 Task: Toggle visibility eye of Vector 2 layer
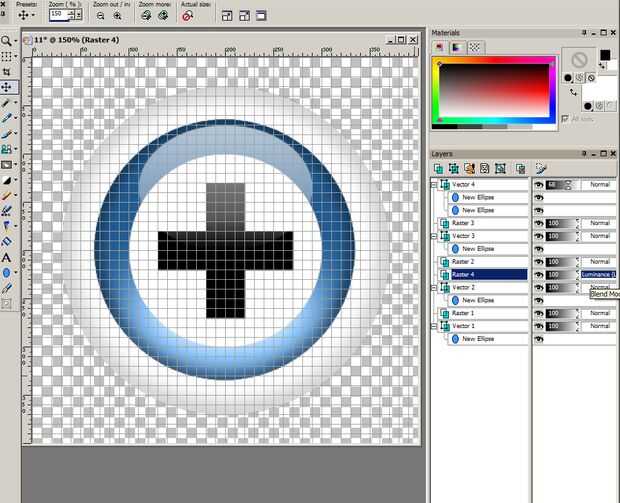539,287
